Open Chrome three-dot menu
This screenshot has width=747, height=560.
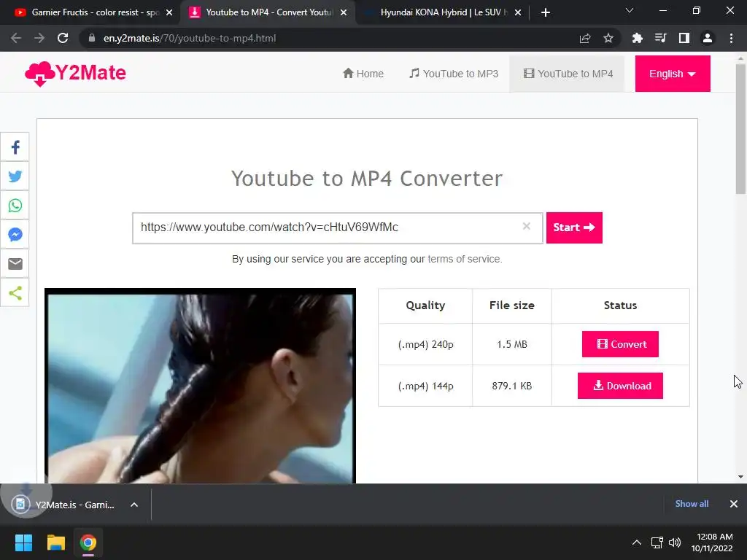pyautogui.click(x=731, y=38)
